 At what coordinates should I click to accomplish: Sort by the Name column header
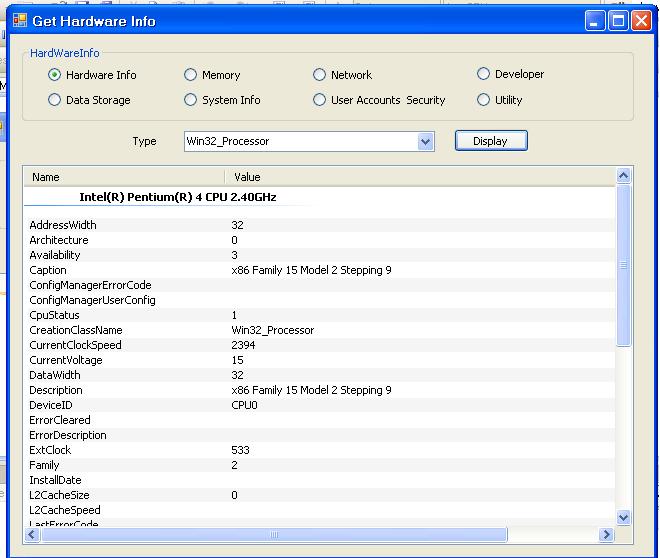(x=124, y=177)
